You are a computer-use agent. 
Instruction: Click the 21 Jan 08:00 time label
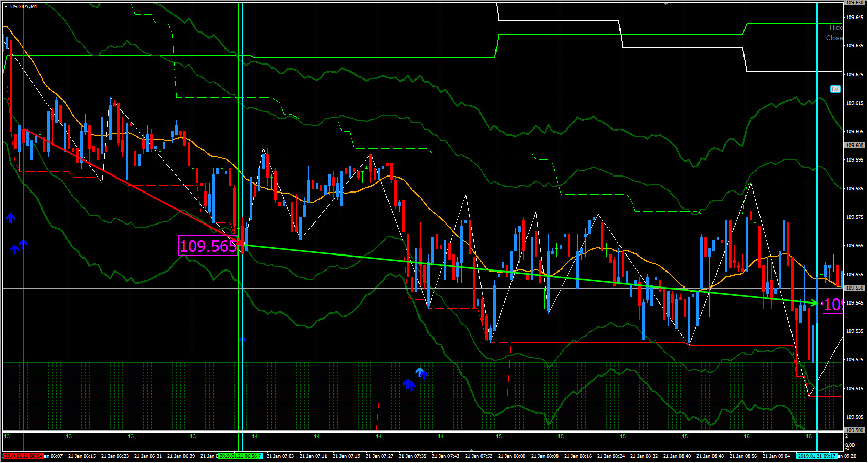click(x=512, y=456)
